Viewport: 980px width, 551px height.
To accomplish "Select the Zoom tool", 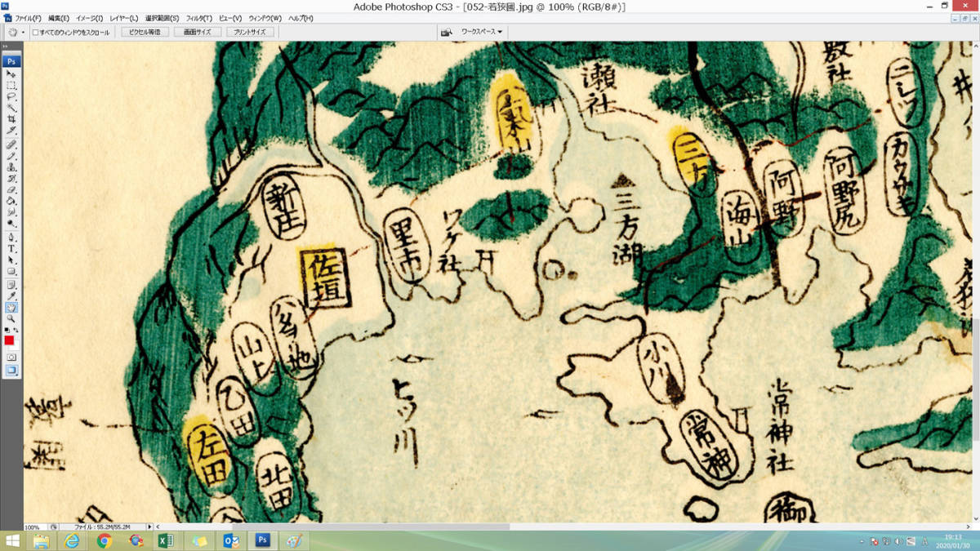I will [11, 318].
